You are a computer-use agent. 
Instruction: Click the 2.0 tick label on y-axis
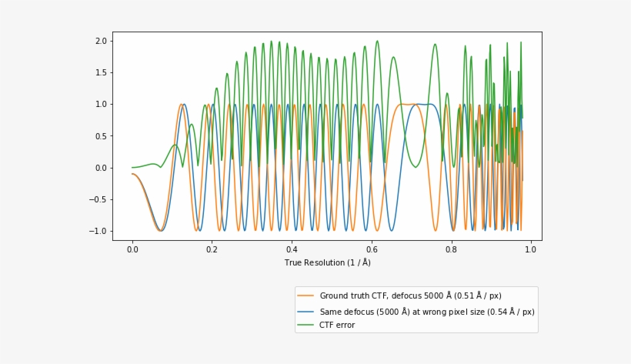100,41
